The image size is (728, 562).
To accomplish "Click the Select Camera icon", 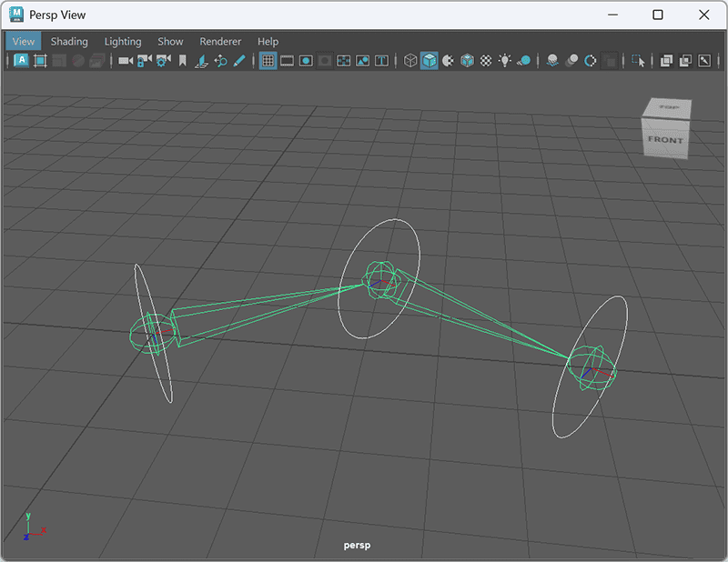I will tap(126, 61).
